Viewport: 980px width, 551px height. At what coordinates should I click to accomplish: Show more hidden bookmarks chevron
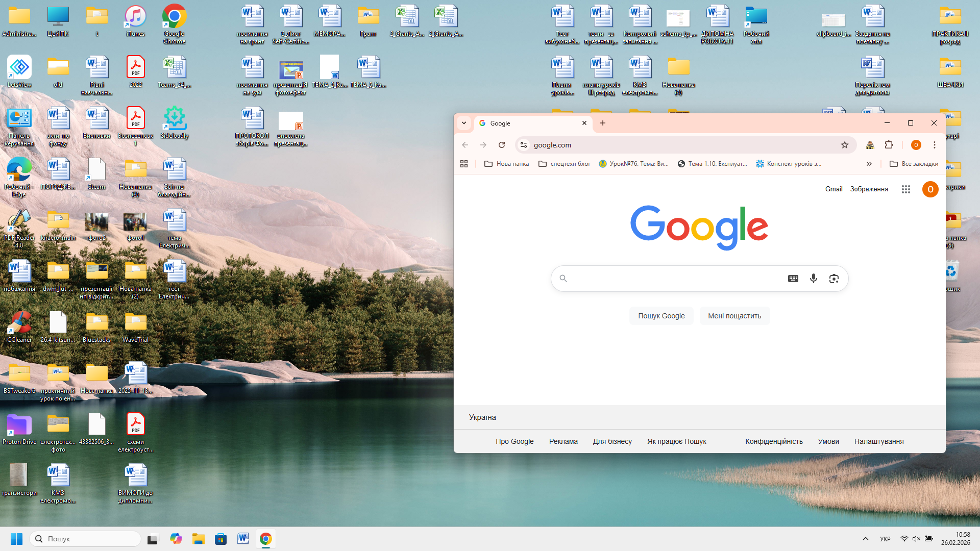pos(869,164)
